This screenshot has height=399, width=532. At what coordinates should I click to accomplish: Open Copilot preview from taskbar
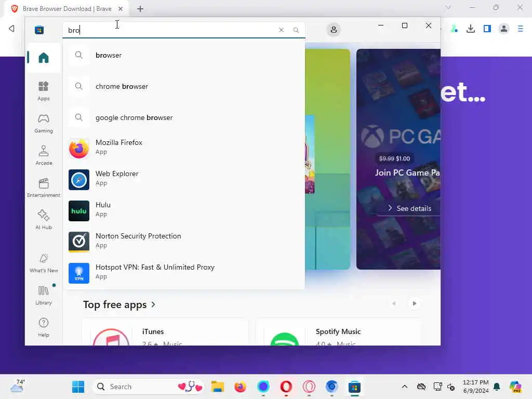tap(515, 387)
